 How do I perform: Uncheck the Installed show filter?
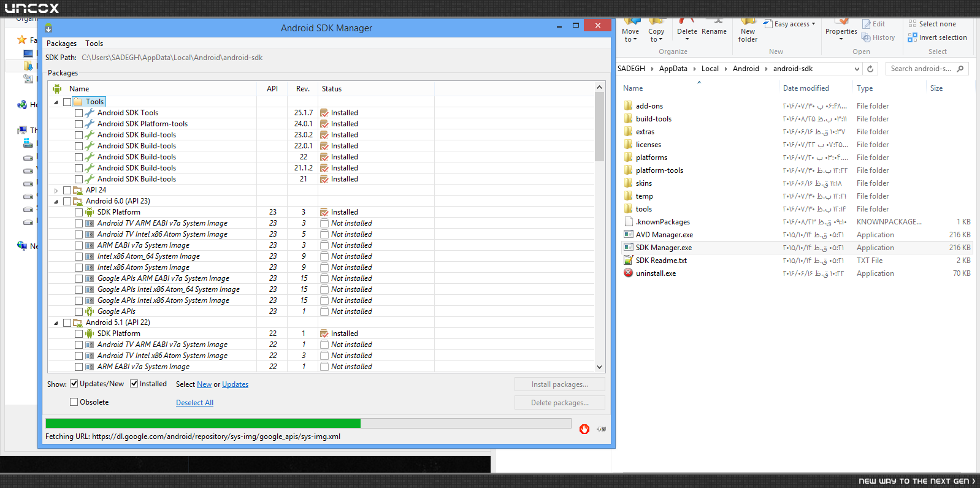[x=134, y=384]
